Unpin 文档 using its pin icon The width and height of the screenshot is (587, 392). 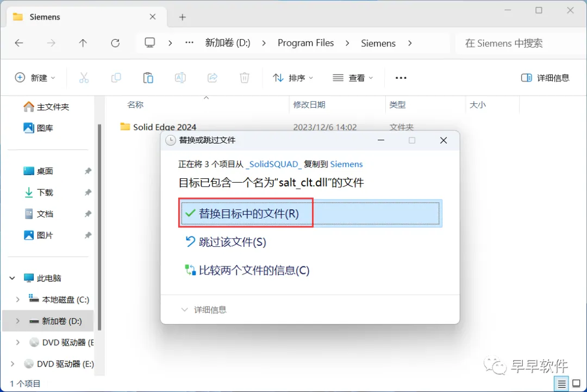click(88, 214)
